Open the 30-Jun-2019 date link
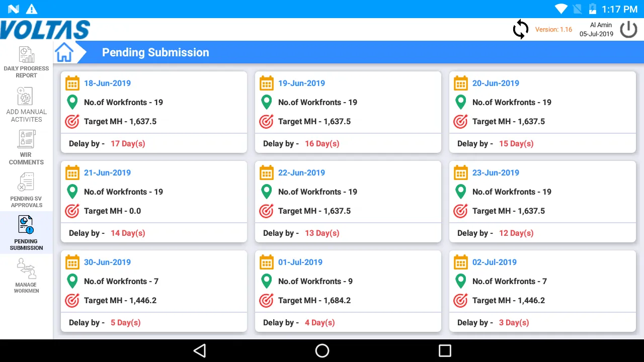 click(x=107, y=262)
